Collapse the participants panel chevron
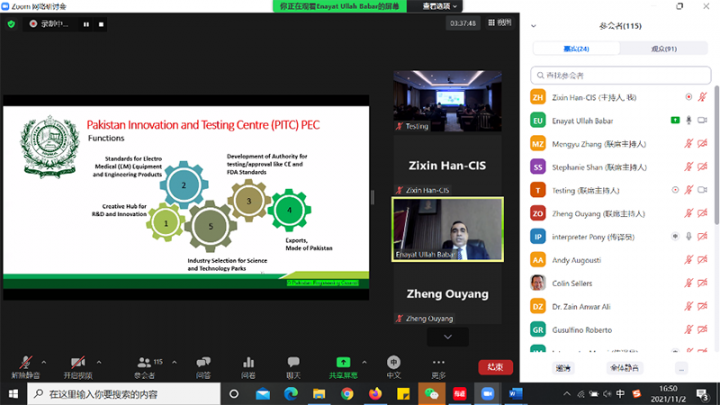The height and width of the screenshot is (405, 720). (534, 26)
